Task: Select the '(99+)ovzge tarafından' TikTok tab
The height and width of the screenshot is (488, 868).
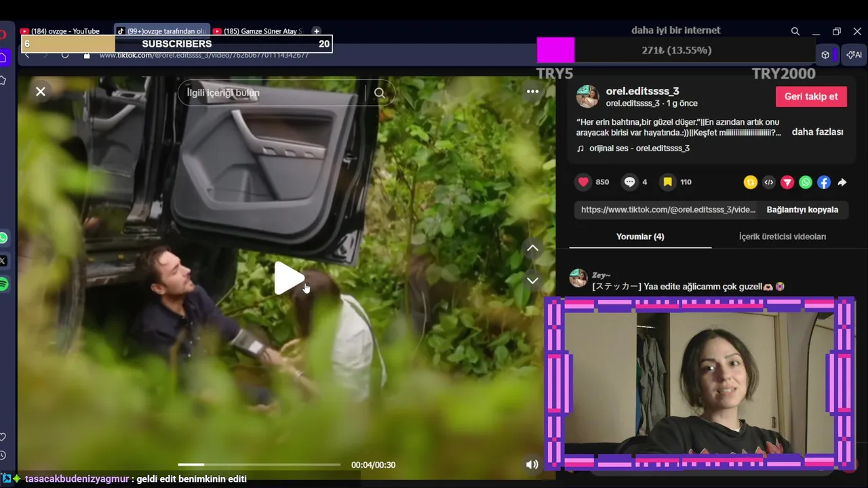Action: point(163,31)
